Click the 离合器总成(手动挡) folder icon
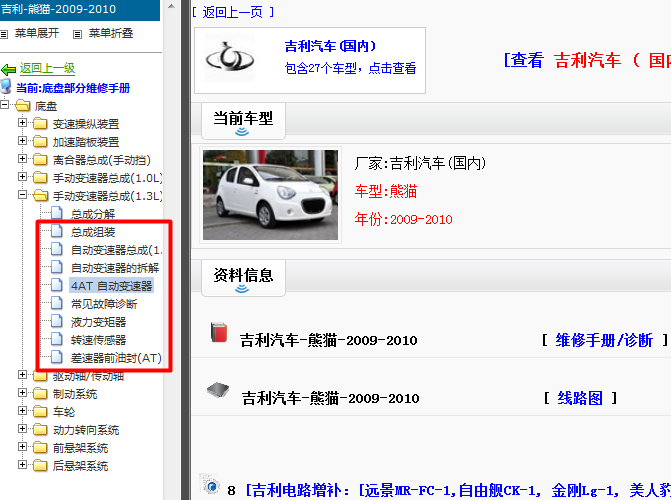671x500 pixels. (40, 159)
